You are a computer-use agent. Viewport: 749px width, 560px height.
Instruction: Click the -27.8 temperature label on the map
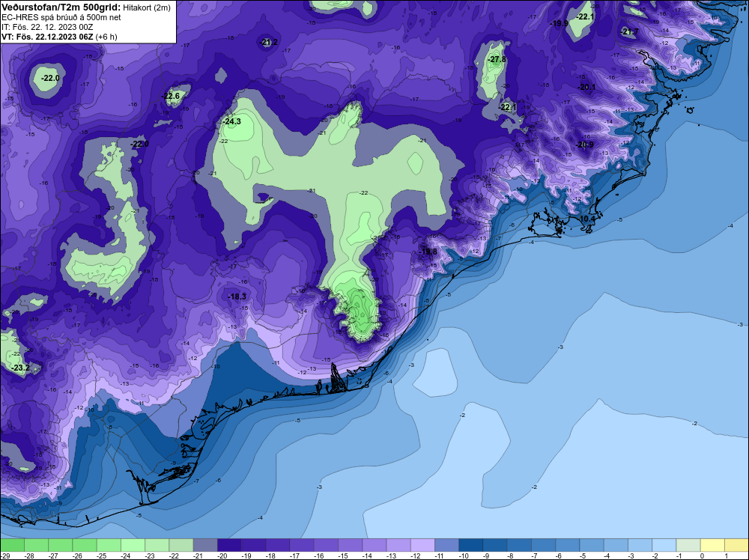point(497,60)
